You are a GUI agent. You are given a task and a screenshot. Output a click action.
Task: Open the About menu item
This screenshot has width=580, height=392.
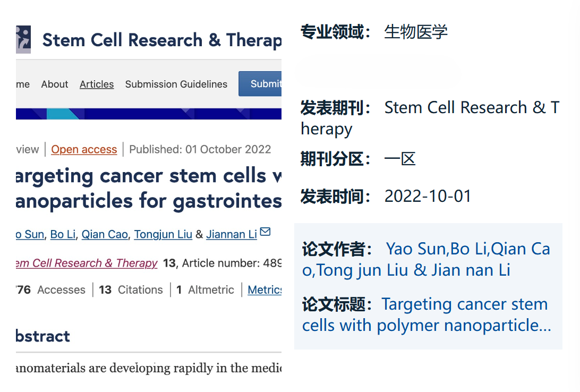tap(55, 84)
